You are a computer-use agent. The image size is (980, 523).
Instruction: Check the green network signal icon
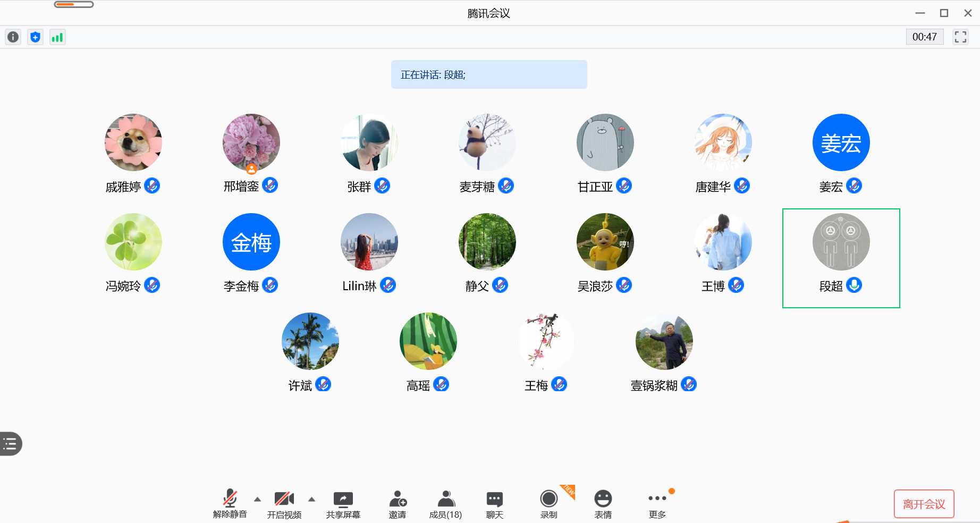(x=57, y=37)
